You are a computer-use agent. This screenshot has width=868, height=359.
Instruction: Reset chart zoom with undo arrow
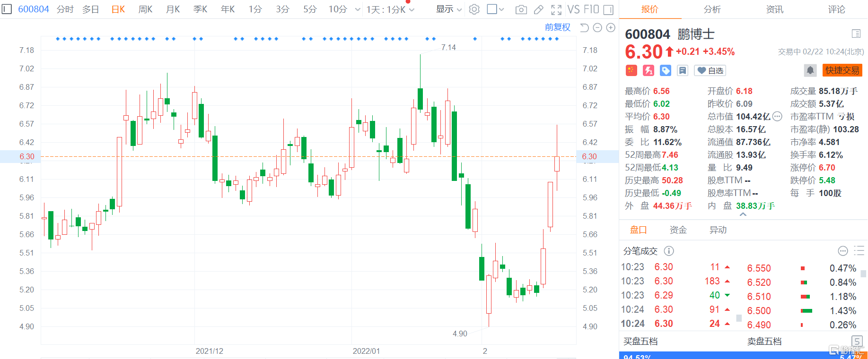pyautogui.click(x=585, y=28)
